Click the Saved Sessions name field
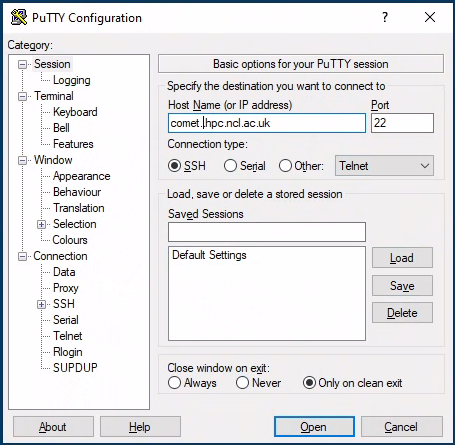This screenshot has width=455, height=445. 267,232
